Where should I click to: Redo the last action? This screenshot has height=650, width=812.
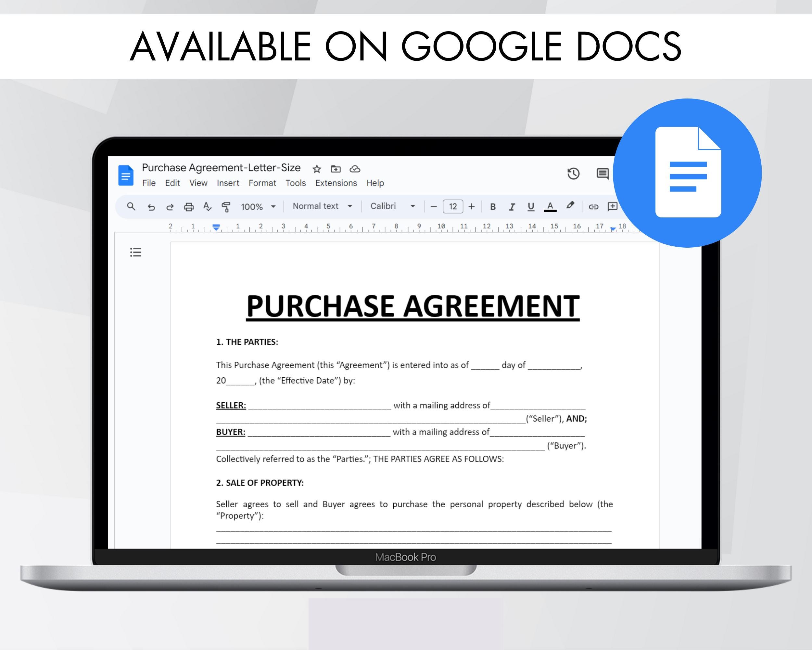coord(170,207)
